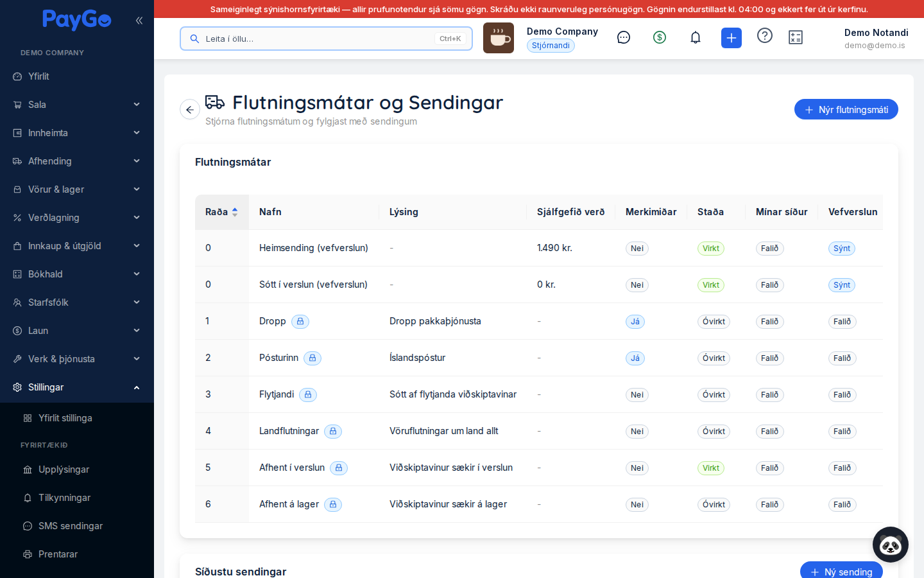Open SMS sendingar settings
Image resolution: width=924 pixels, height=578 pixels.
coord(77,526)
